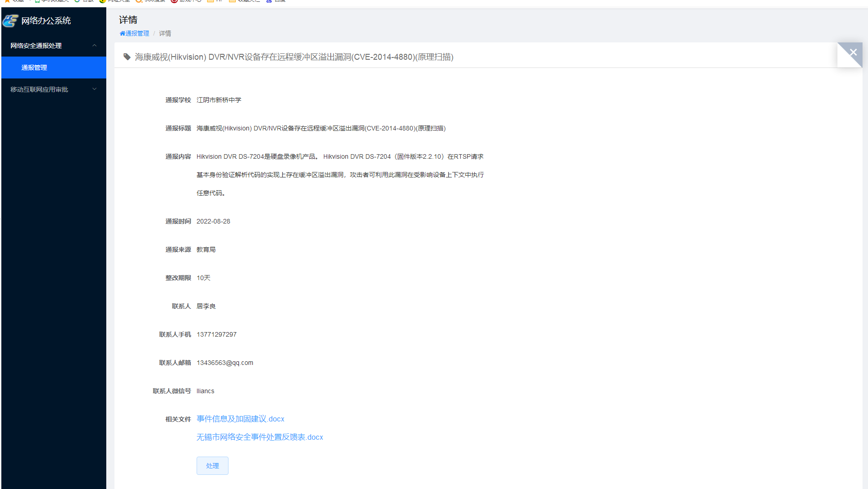The image size is (868, 489).
Task: Click the WeChat ID lliancs
Action: click(x=205, y=391)
